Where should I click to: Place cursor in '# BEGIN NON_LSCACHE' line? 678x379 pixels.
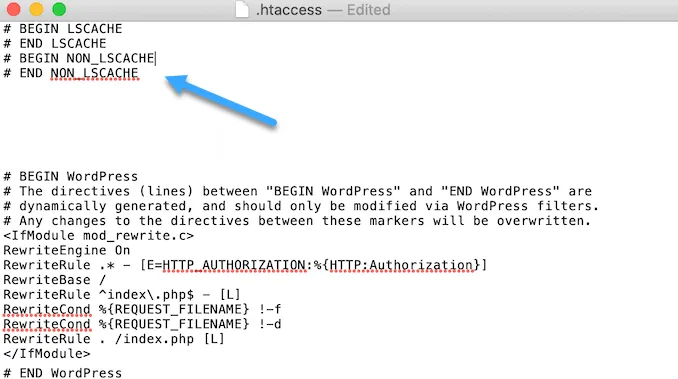(79, 58)
